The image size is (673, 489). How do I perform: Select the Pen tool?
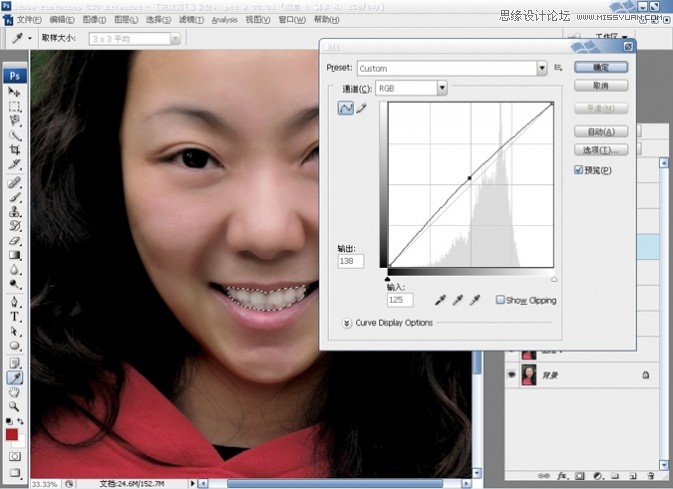(x=14, y=302)
